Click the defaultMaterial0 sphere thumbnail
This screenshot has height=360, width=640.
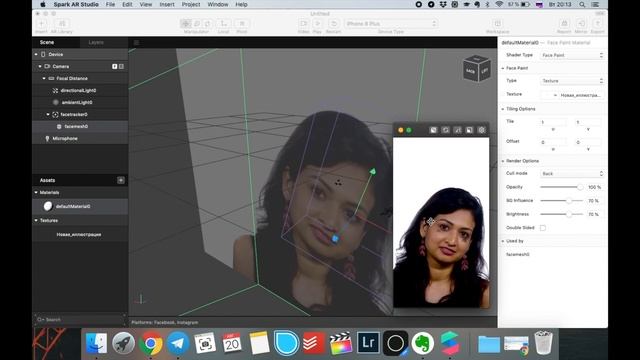tap(48, 206)
